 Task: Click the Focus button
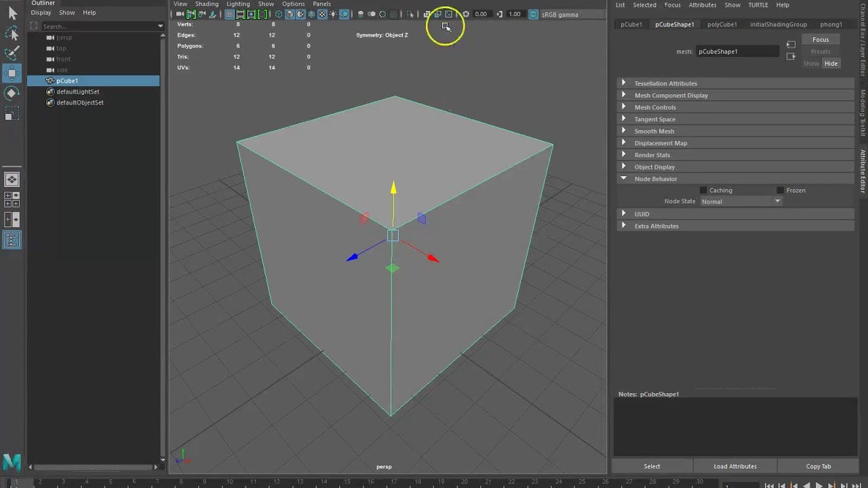click(821, 39)
